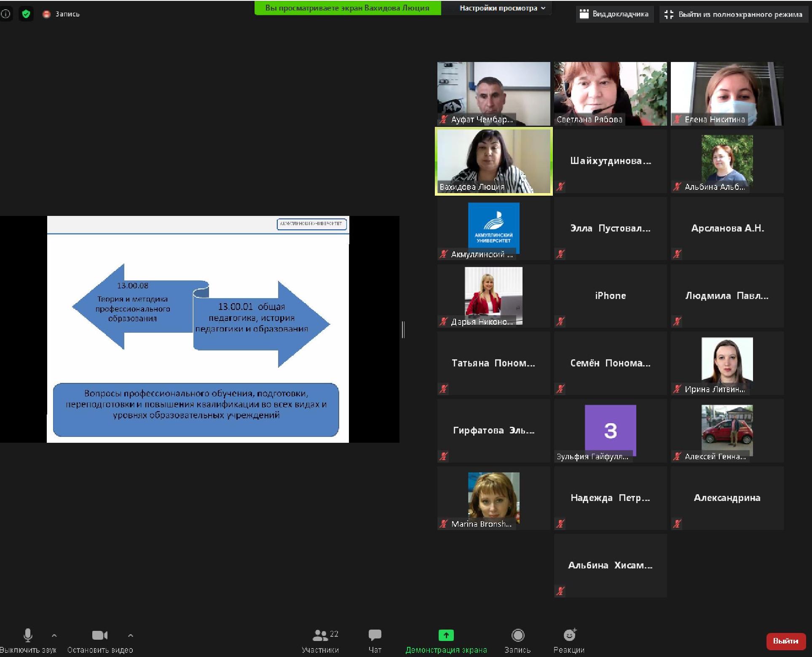Switch to Вид докладчика speaker view
812x657 pixels.
pyautogui.click(x=614, y=14)
